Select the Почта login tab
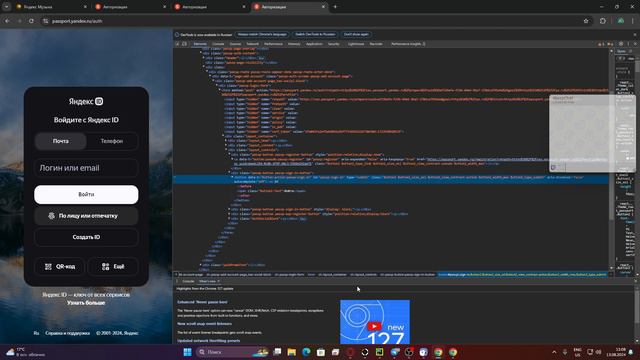Image resolution: width=640 pixels, height=360 pixels. 61,141
